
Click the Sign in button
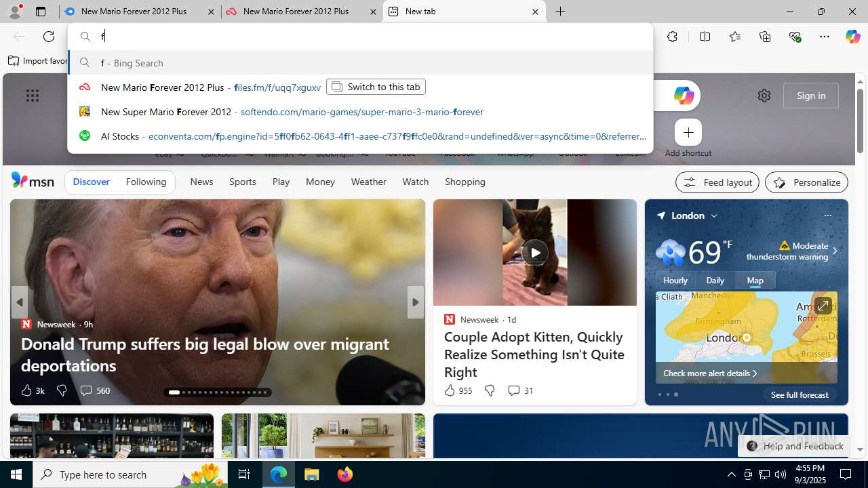(x=811, y=96)
